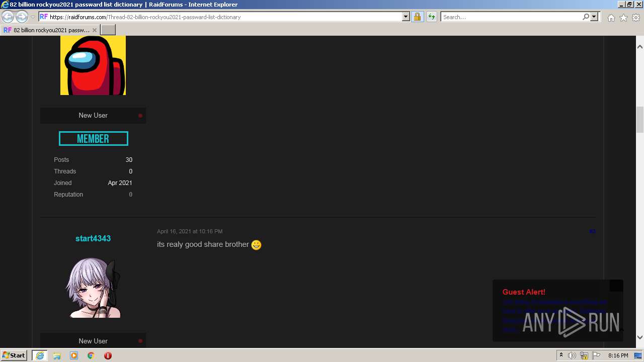The height and width of the screenshot is (362, 644).
Task: Open the start4343 user profile link
Action: [x=93, y=238]
